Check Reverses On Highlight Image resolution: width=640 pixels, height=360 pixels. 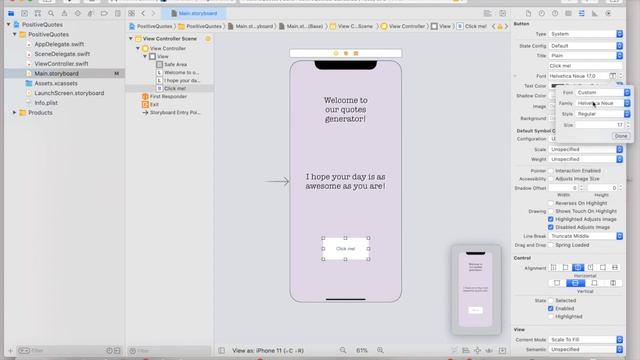(x=551, y=203)
